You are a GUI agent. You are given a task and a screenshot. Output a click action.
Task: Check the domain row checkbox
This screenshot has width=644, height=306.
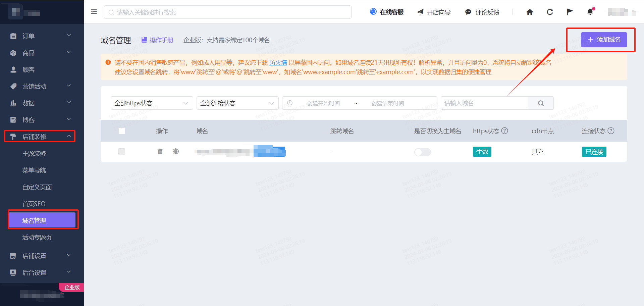122,152
